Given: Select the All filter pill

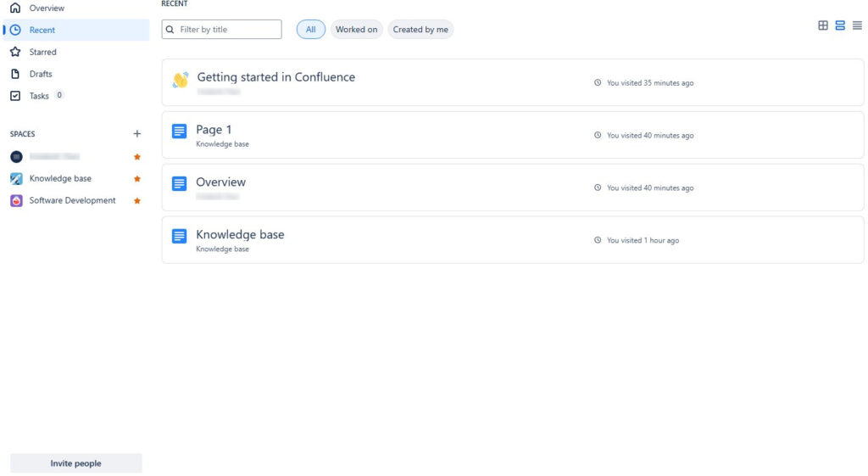Looking at the screenshot, I should click(310, 30).
